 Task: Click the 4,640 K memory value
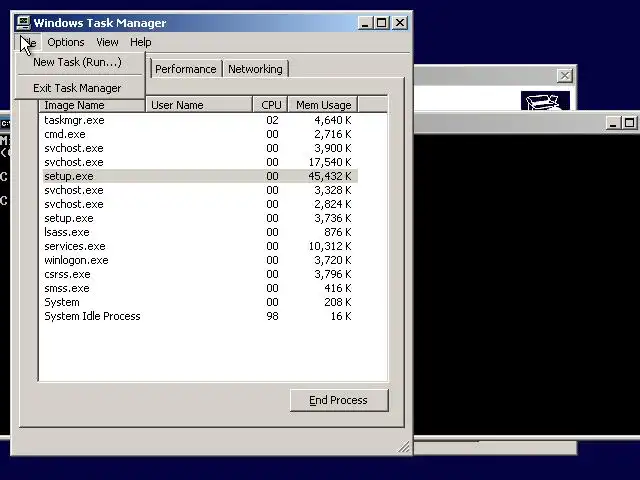[333, 120]
